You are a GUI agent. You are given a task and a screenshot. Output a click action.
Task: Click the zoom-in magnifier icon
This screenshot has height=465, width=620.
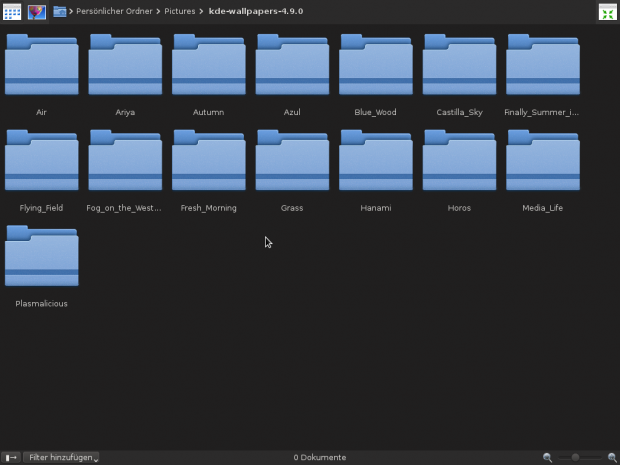(x=612, y=457)
